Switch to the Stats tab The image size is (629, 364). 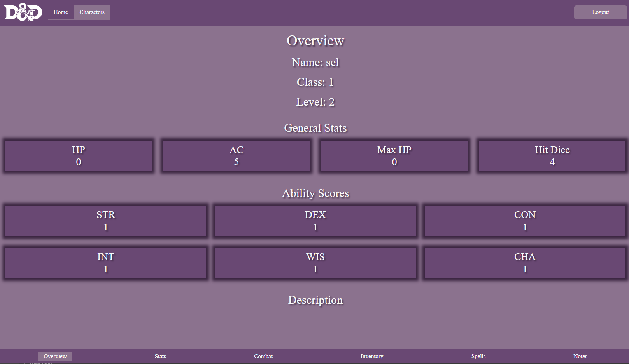tap(160, 356)
